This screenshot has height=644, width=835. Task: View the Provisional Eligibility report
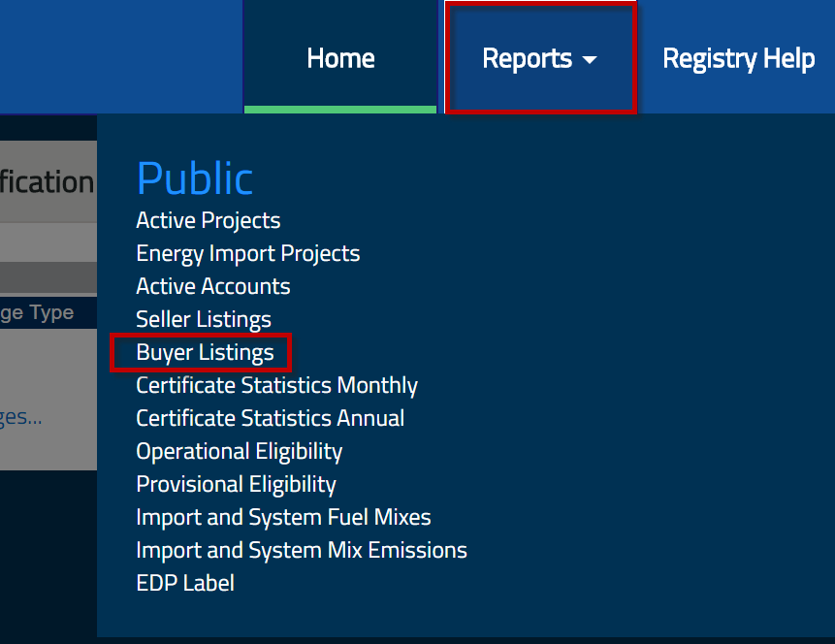[236, 484]
